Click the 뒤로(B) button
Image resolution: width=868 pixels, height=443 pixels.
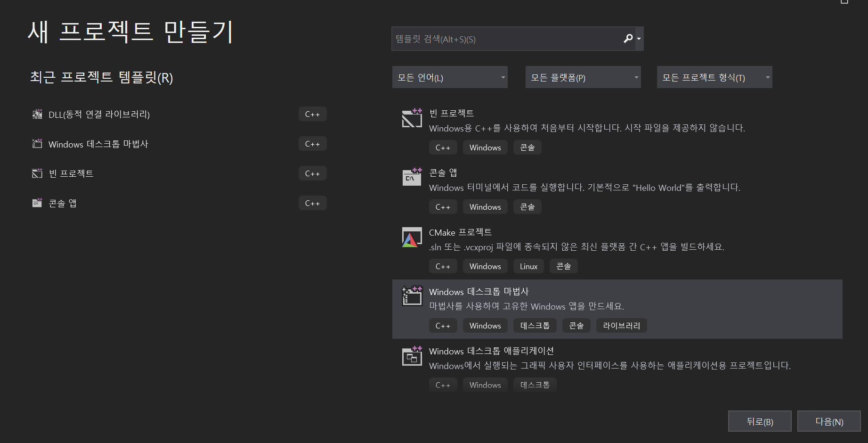760,421
